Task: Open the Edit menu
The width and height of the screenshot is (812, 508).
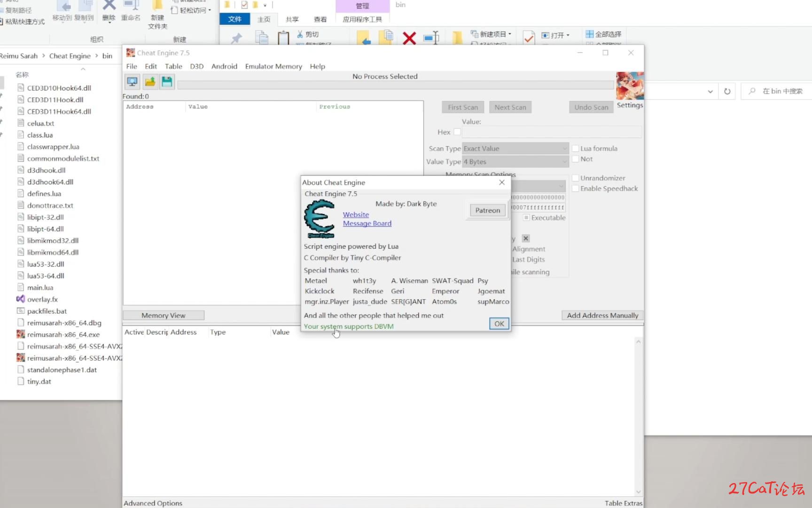Action: [x=151, y=66]
